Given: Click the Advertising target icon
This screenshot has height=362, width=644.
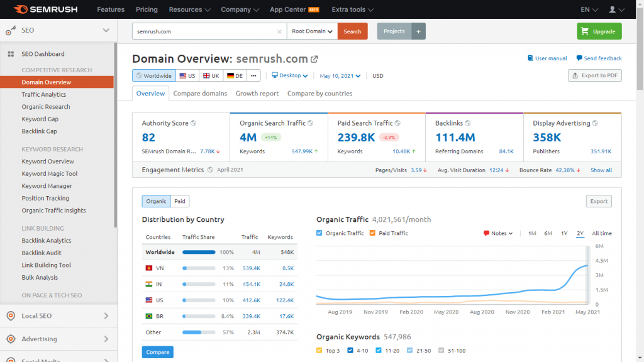Looking at the screenshot, I should (x=11, y=339).
